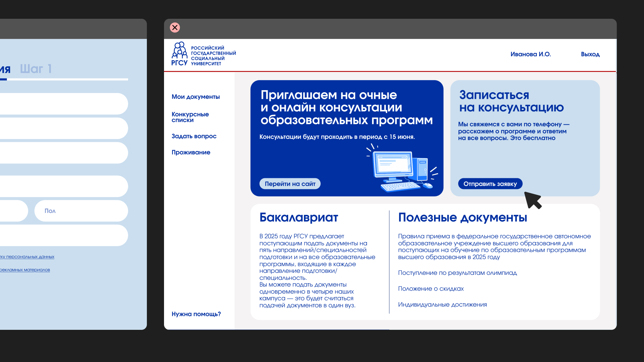The width and height of the screenshot is (644, 362).
Task: Open the Иванова И.О. profile
Action: (530, 54)
